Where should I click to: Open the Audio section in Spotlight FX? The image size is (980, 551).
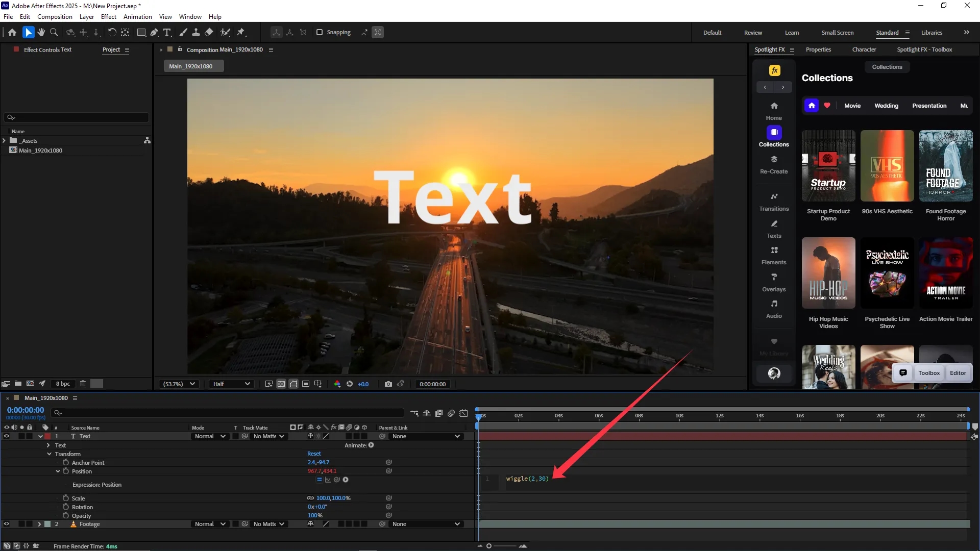click(x=774, y=309)
